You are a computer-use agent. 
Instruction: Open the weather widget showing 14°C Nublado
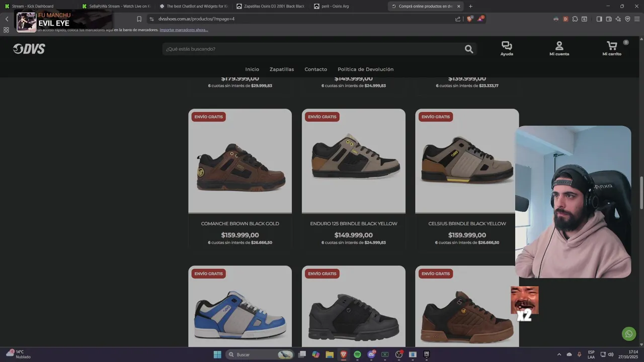18,354
